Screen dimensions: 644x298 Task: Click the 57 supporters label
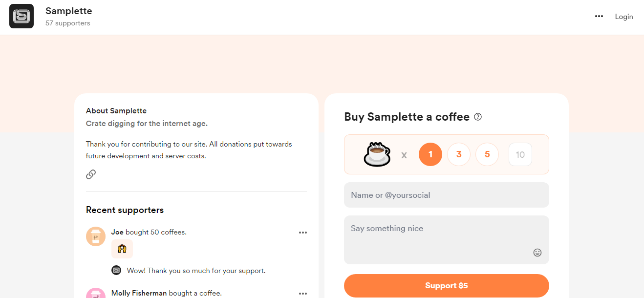[x=67, y=23]
